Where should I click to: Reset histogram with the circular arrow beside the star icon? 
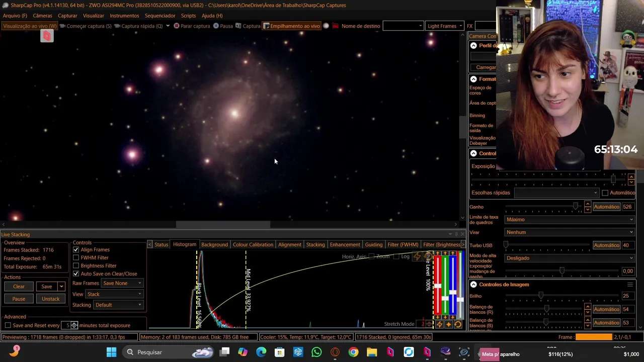[x=458, y=325]
